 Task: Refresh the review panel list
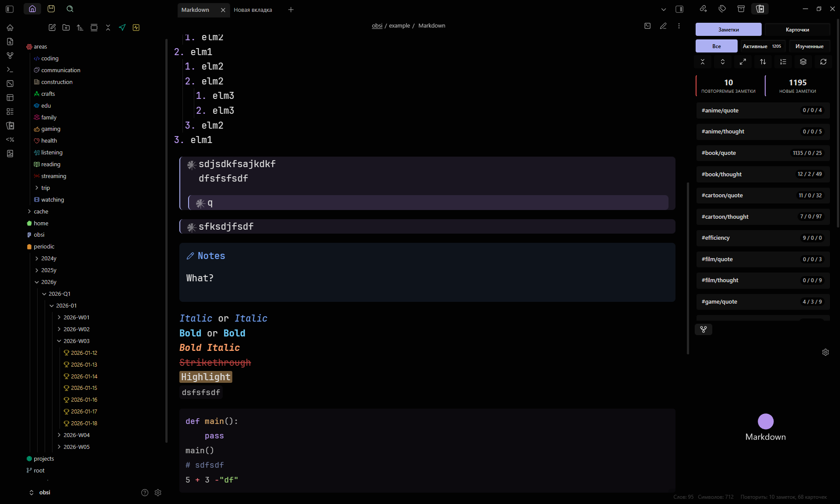coord(823,62)
